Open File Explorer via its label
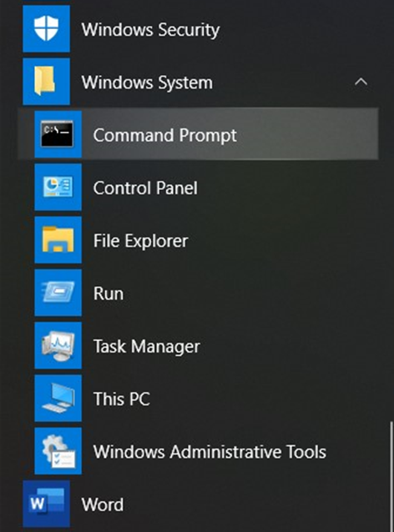This screenshot has height=532, width=394. [140, 241]
